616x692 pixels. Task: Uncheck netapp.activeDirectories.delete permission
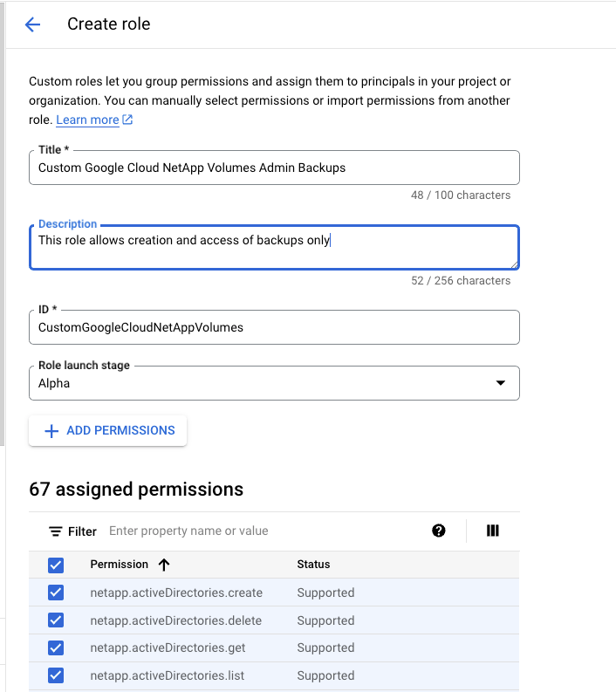[56, 620]
